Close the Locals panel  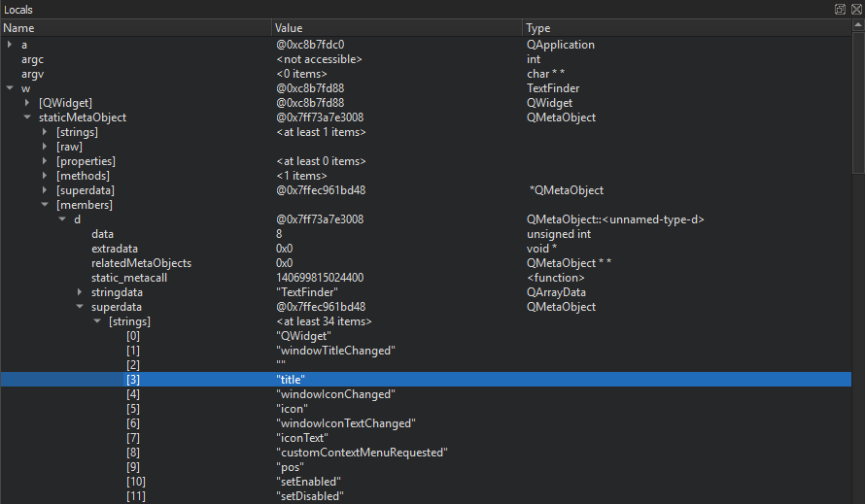coord(855,9)
